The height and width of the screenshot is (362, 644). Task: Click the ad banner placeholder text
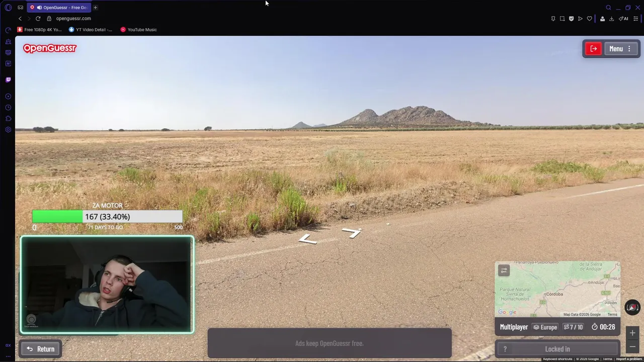[x=330, y=343]
